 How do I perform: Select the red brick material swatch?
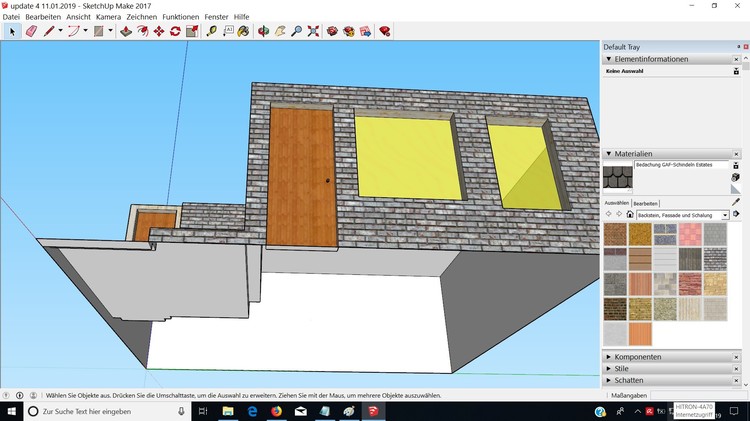(x=690, y=284)
